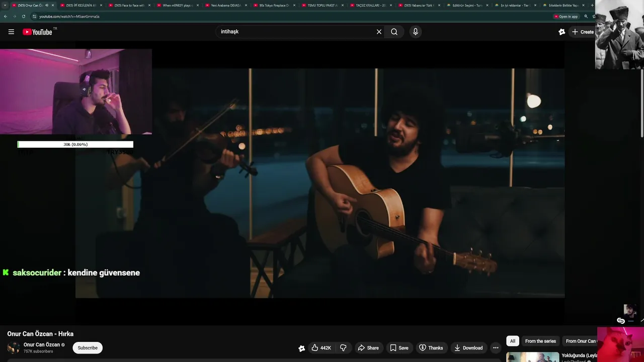Reload the page with the refresh icon
This screenshot has width=644, height=362.
click(x=23, y=16)
